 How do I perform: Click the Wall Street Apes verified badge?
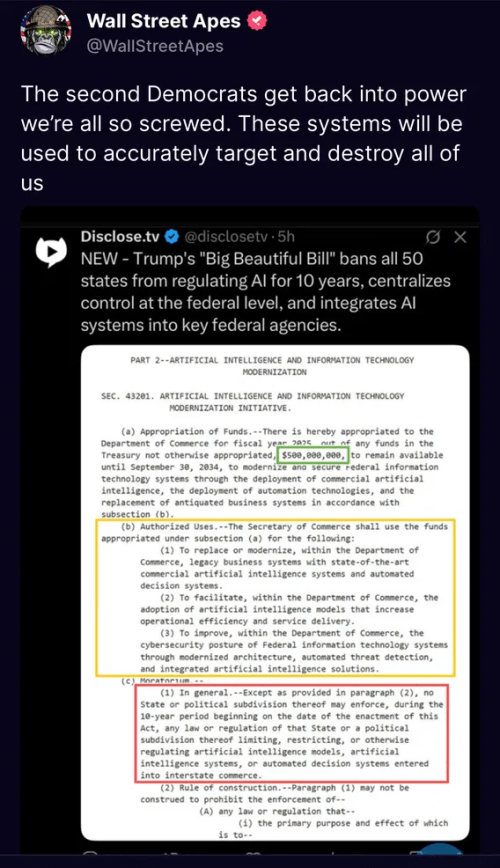point(257,21)
